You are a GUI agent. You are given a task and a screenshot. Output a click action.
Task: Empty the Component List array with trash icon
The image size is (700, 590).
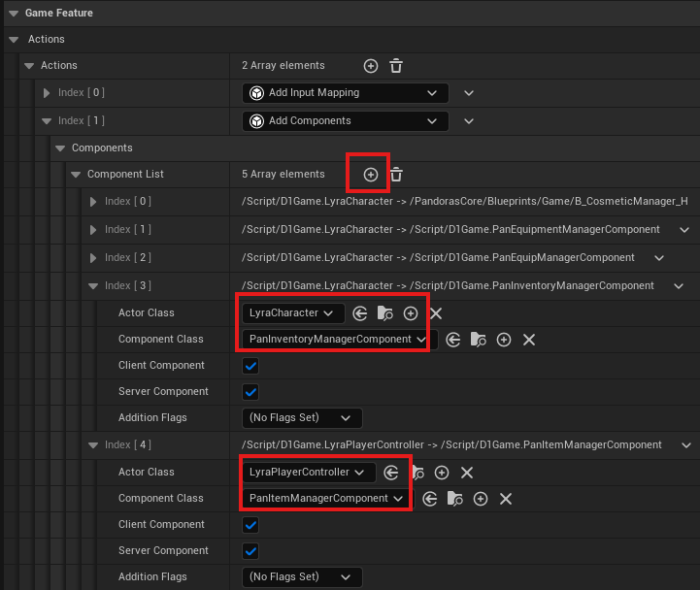[396, 175]
